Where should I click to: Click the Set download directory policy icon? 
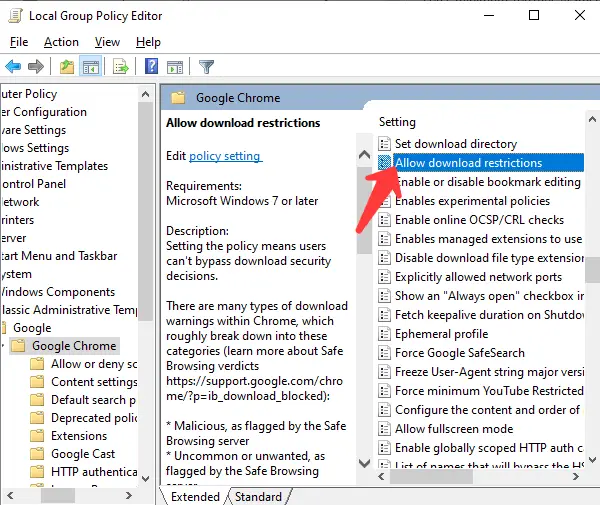384,144
